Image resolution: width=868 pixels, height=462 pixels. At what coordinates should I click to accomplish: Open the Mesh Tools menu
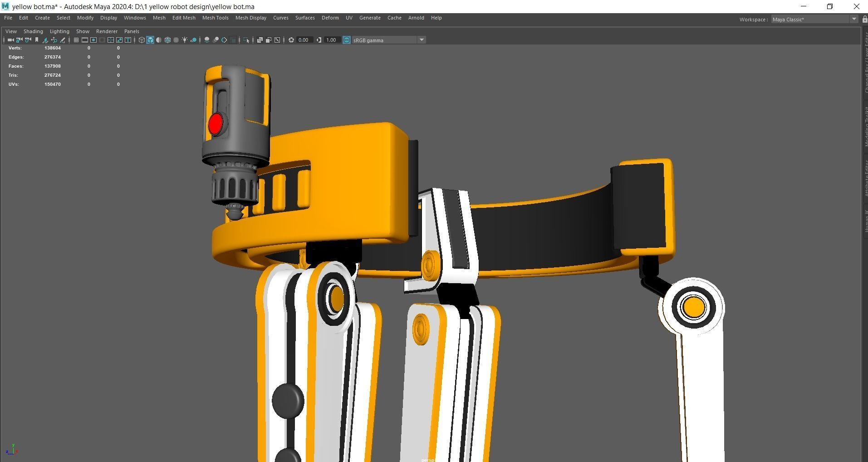[x=216, y=18]
